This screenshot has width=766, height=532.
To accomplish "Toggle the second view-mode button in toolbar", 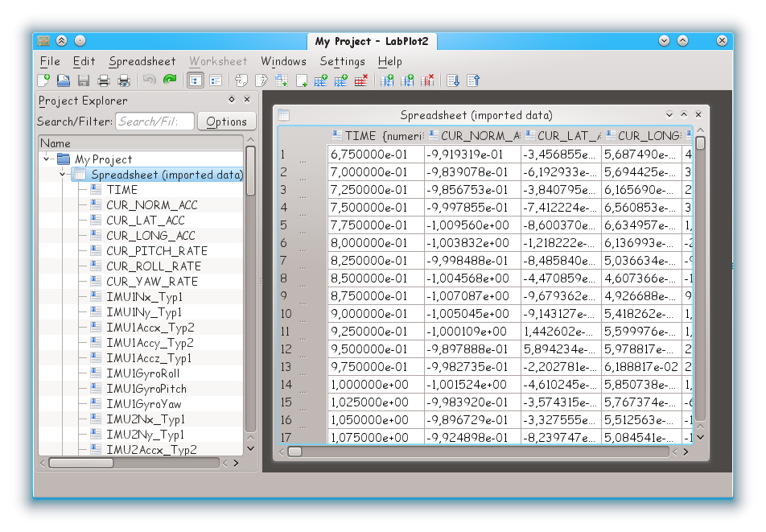I will click(x=216, y=80).
